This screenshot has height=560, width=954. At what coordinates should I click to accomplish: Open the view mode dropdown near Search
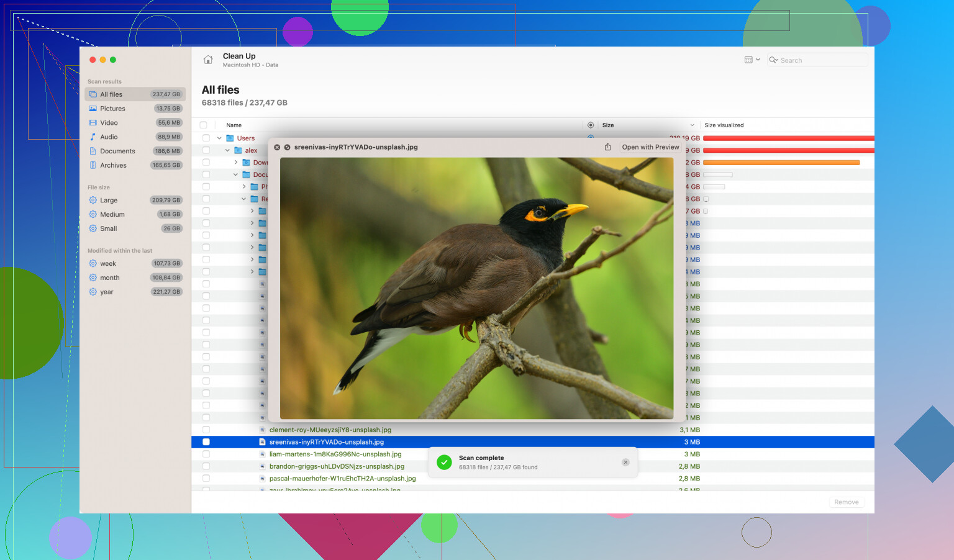(752, 60)
